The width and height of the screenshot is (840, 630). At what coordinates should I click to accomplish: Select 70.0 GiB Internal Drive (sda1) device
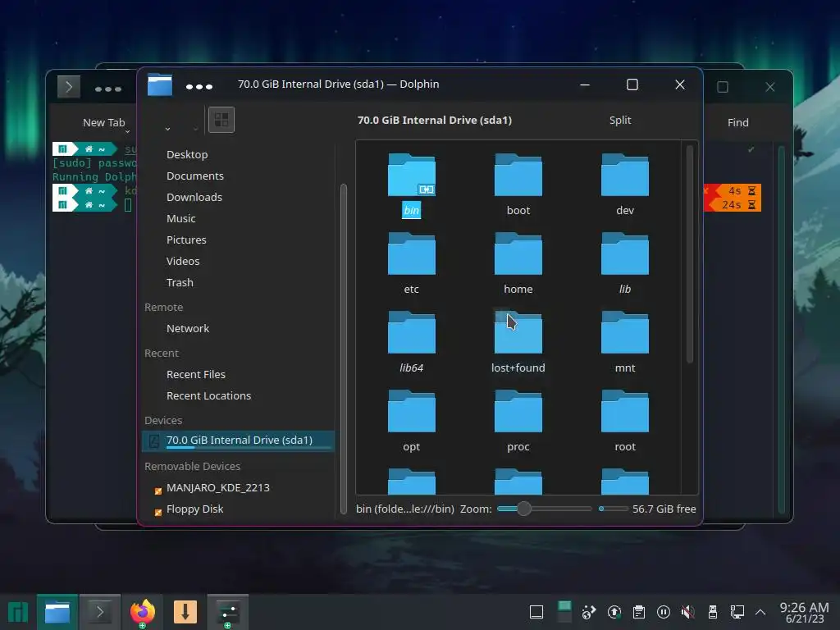[x=239, y=441]
